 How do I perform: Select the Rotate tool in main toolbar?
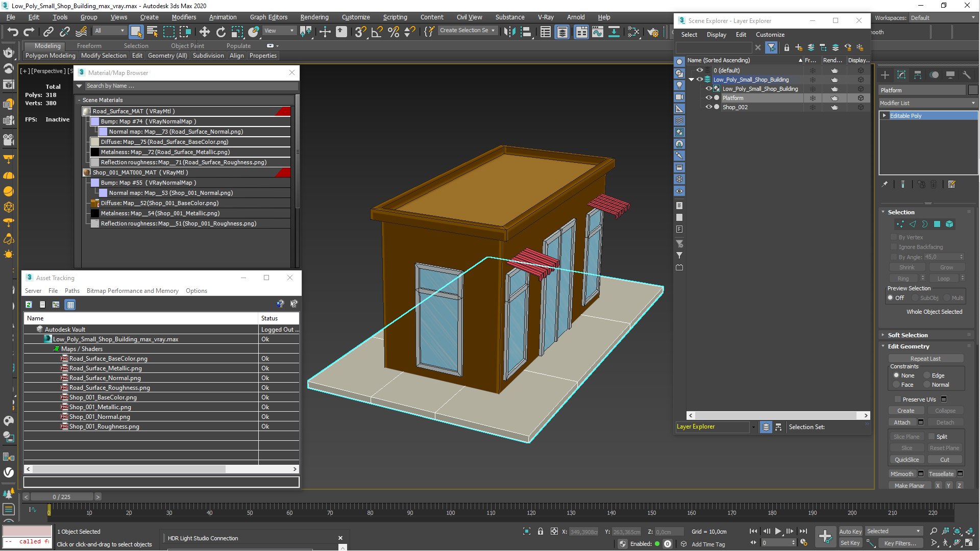(x=220, y=32)
